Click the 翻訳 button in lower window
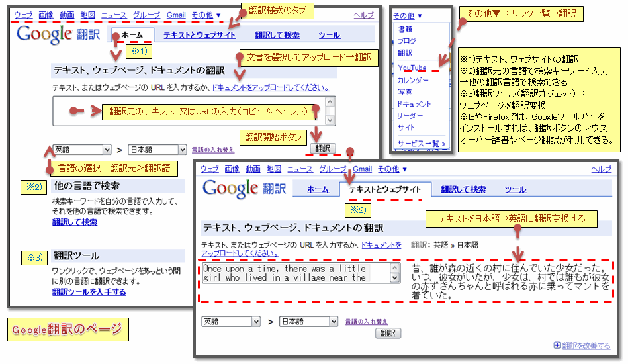This screenshot has width=628, height=364. pyautogui.click(x=388, y=333)
